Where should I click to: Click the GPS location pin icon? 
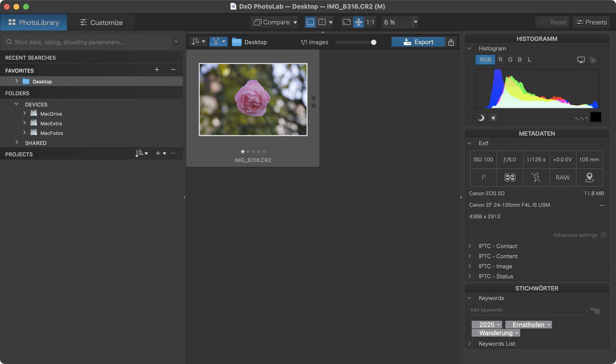point(589,177)
